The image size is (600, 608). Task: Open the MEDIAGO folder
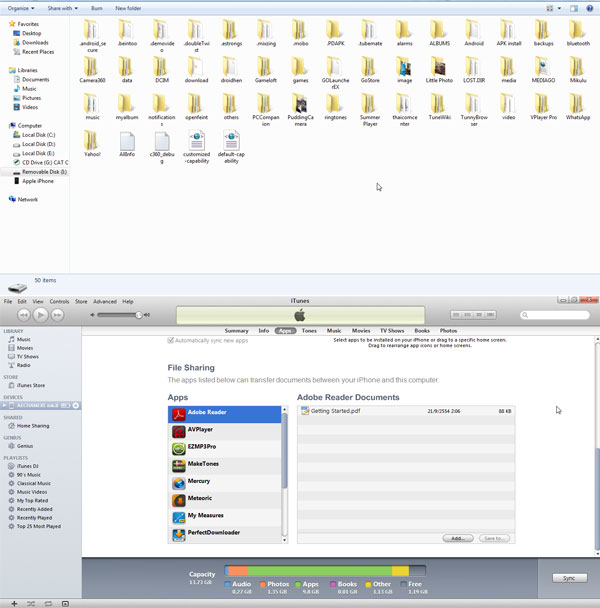pyautogui.click(x=543, y=71)
